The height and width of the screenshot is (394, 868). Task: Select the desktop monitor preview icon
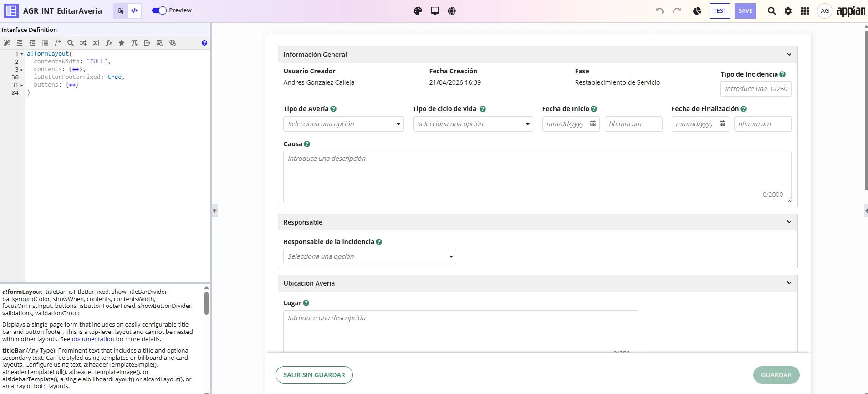[x=435, y=11]
